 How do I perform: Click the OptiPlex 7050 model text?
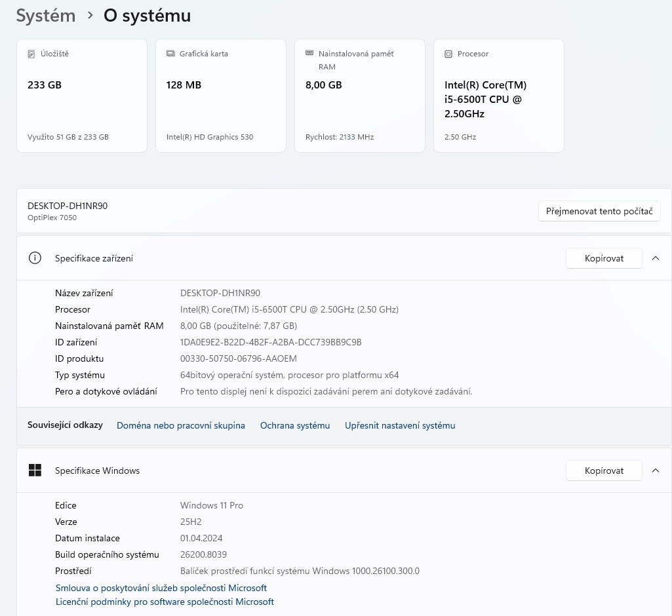(52, 218)
